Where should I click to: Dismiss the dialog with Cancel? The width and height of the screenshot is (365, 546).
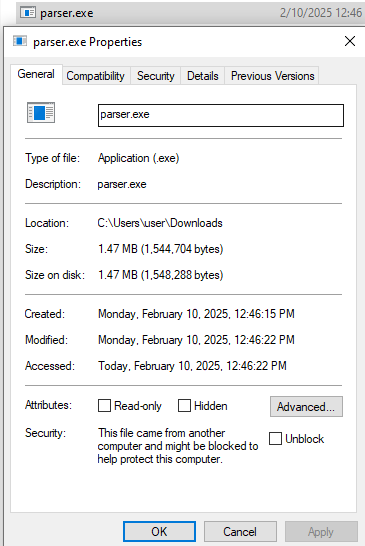pyautogui.click(x=240, y=532)
